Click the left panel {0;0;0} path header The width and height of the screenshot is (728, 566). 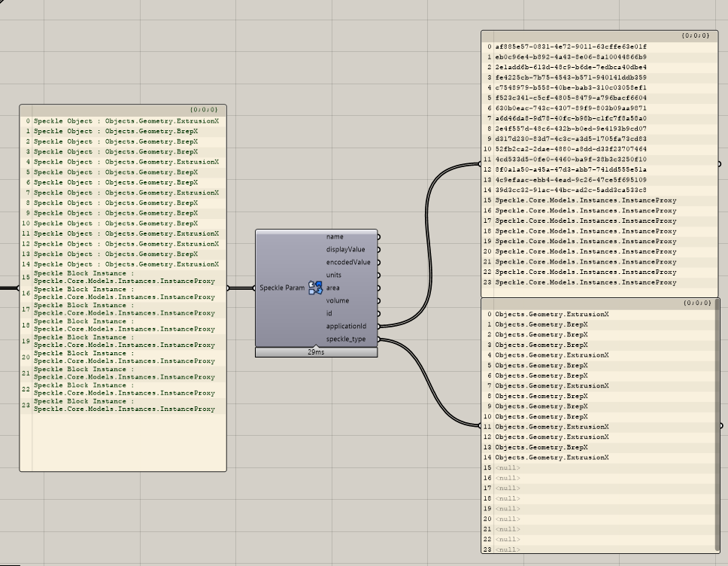[x=123, y=110]
